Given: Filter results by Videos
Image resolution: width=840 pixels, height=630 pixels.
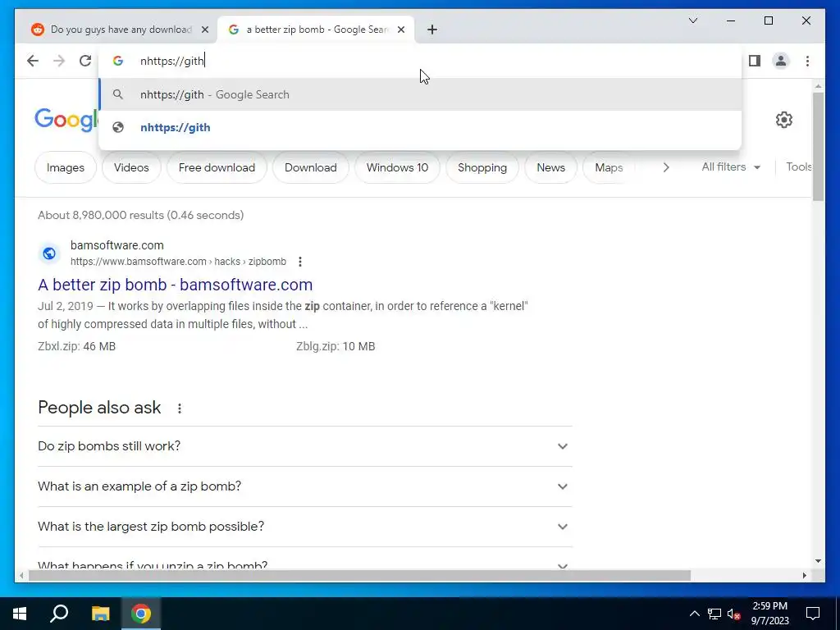Looking at the screenshot, I should 131,167.
